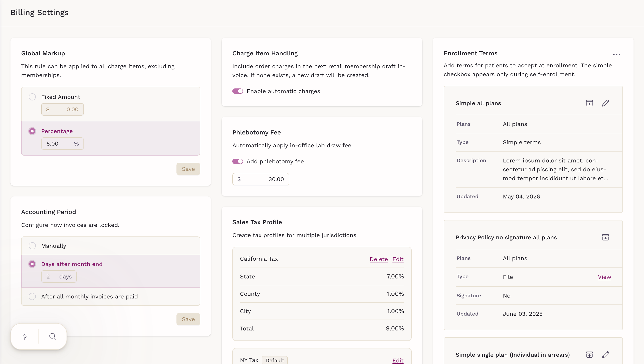Open search via magnifying glass icon

[x=53, y=336]
